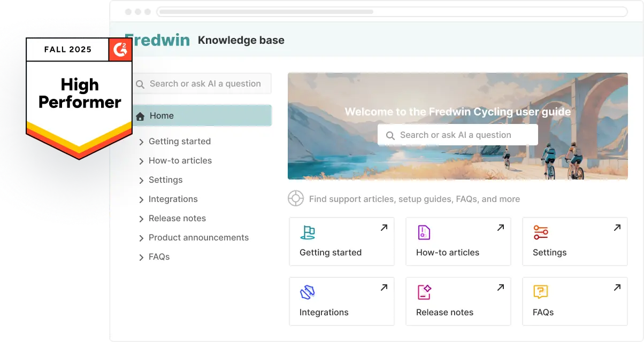
Task: Click the Release notes document icon
Action: tap(424, 293)
